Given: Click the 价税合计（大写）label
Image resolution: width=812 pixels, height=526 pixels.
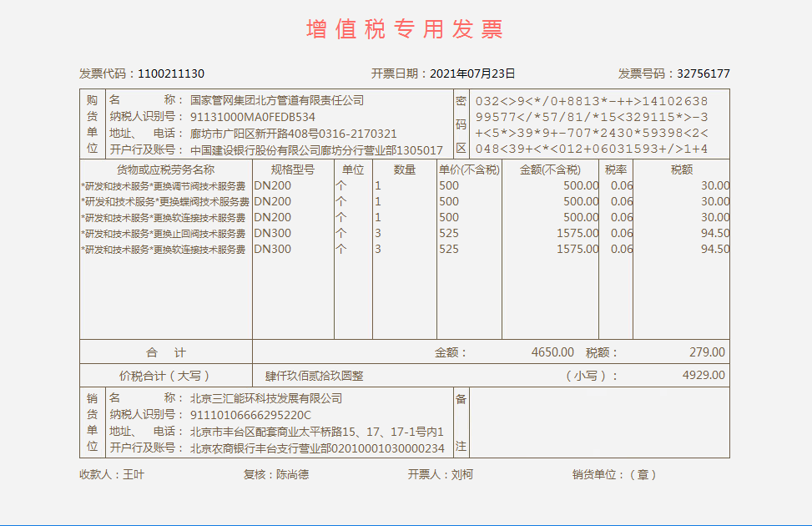Looking at the screenshot, I should pos(164,376).
